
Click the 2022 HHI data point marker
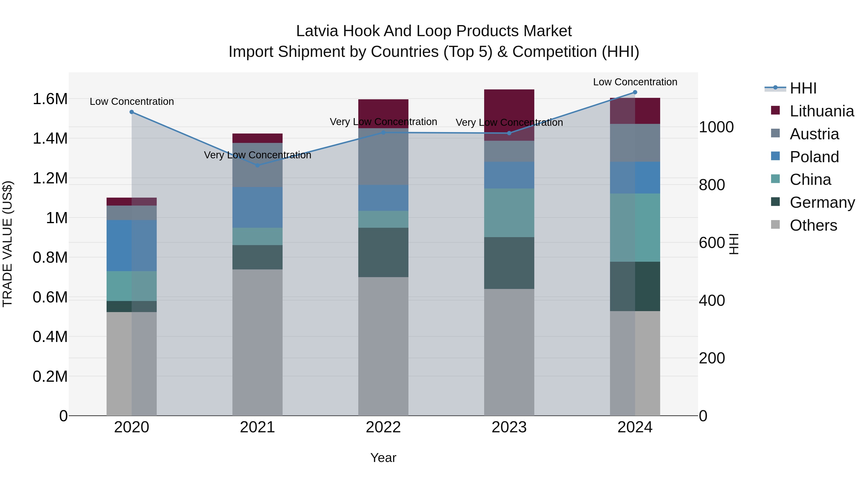point(383,133)
